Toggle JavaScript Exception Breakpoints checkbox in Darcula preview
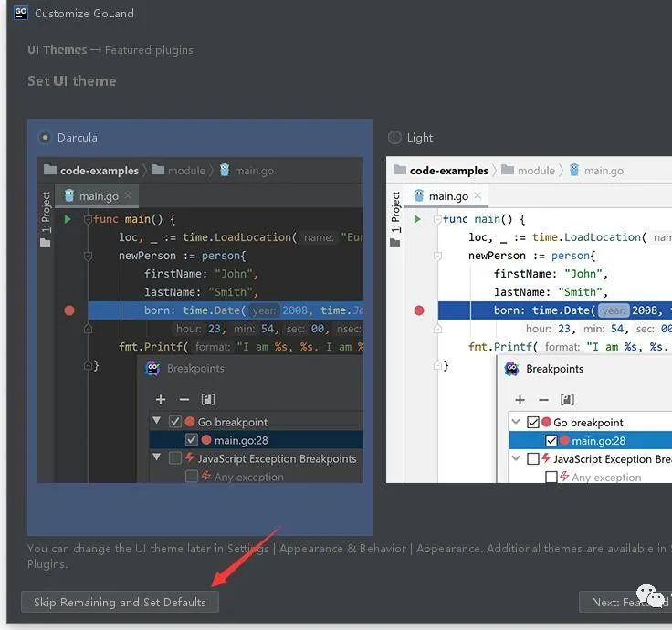Image resolution: width=672 pixels, height=630 pixels. click(175, 458)
